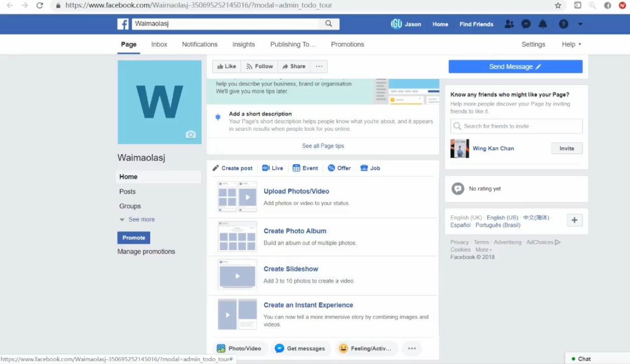Click Create post pencil item
This screenshot has width=630, height=364.
click(233, 168)
